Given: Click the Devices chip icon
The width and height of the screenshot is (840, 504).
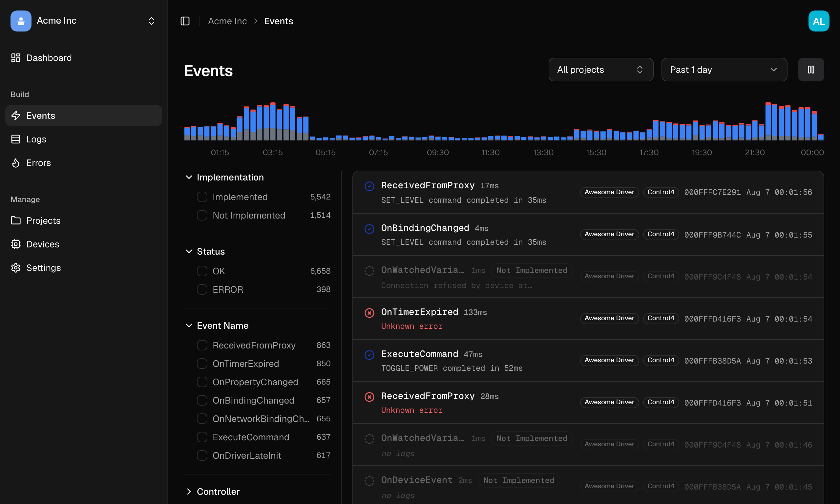Looking at the screenshot, I should [16, 244].
